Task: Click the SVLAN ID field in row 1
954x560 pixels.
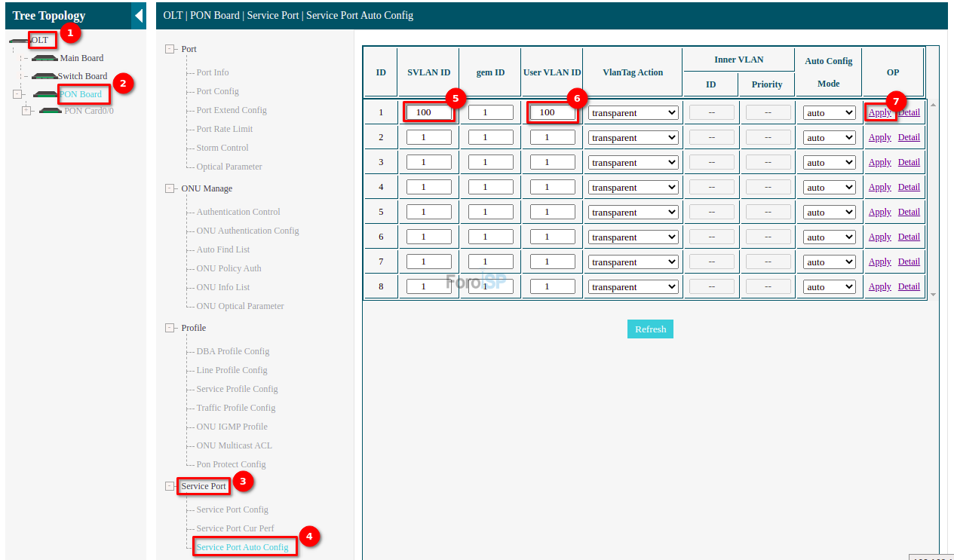Action: (x=428, y=112)
